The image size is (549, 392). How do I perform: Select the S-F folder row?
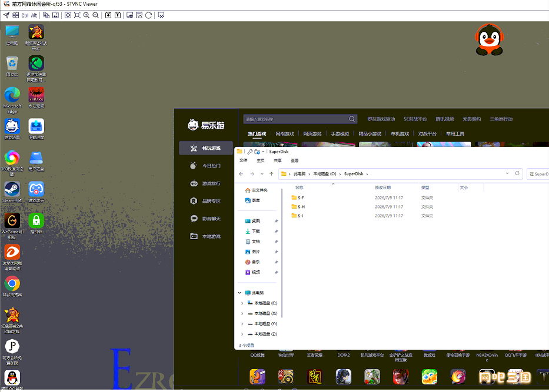click(x=387, y=197)
